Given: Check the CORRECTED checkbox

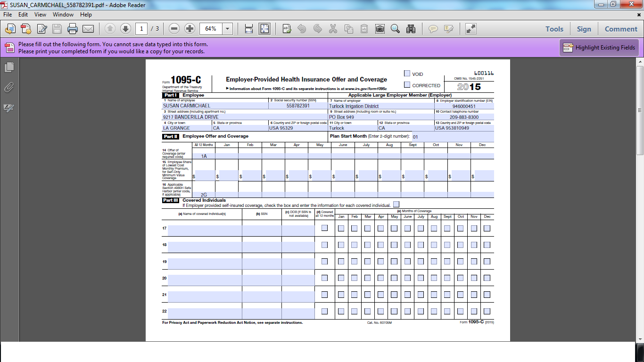Looking at the screenshot, I should point(407,85).
